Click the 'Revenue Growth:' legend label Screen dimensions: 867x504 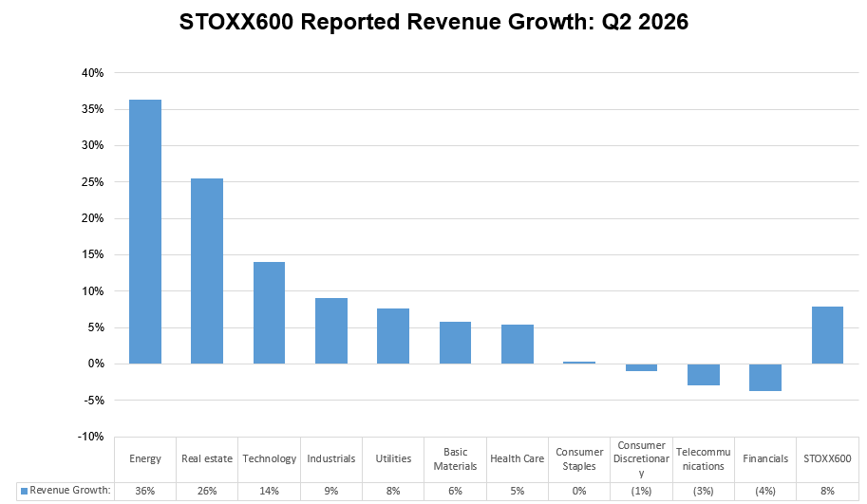click(70, 490)
